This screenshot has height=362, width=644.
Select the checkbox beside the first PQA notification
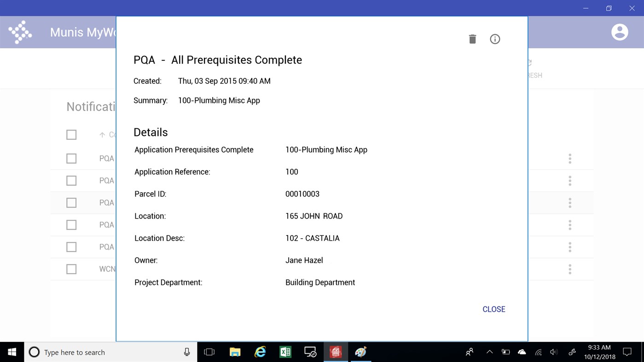(x=71, y=158)
